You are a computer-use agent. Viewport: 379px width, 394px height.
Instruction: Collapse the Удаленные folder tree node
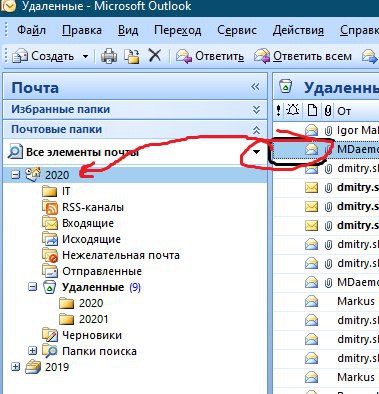point(32,287)
